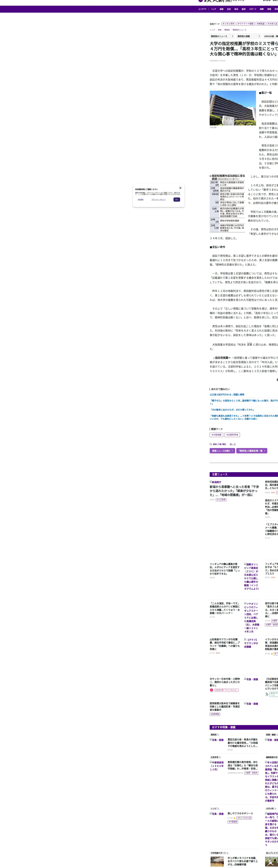The image size is (278, 868).
Task: Click the #文部科学省 related tag
Action: coord(232,435)
